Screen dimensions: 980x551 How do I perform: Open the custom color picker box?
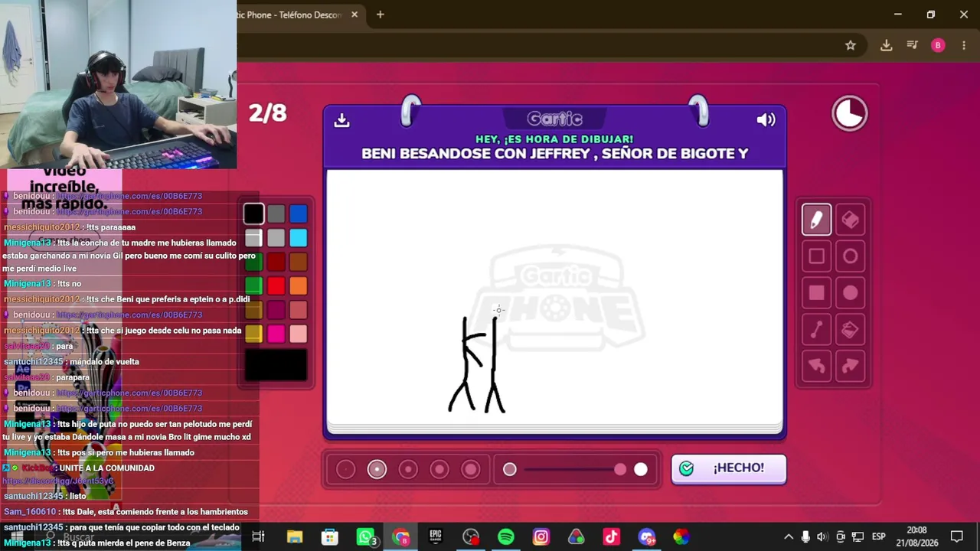pos(276,365)
